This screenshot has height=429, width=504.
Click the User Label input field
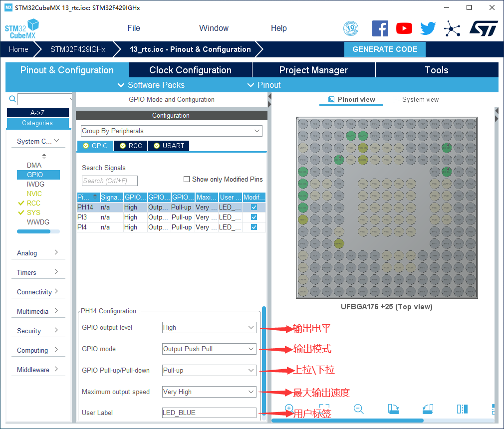click(x=209, y=413)
